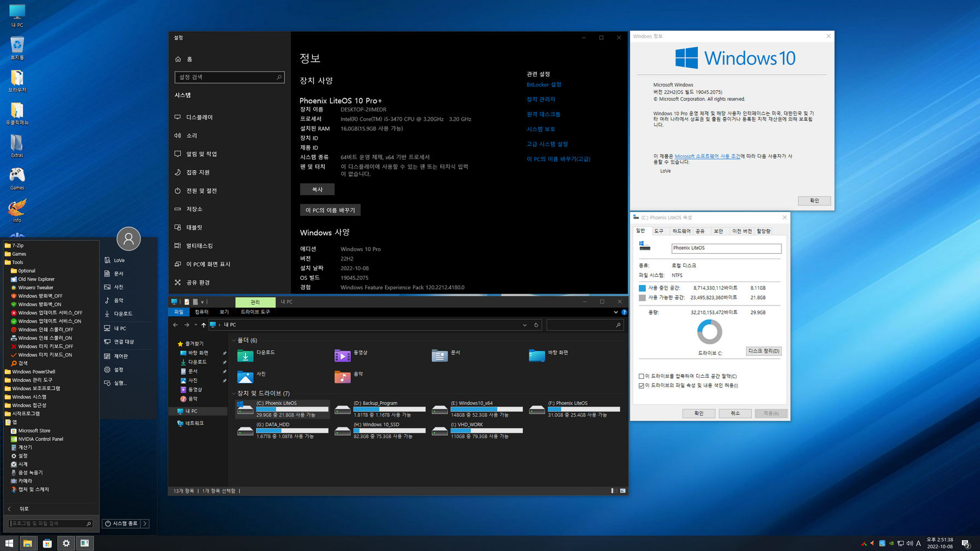
Task: Refresh the Explorer address bar
Action: (x=536, y=325)
